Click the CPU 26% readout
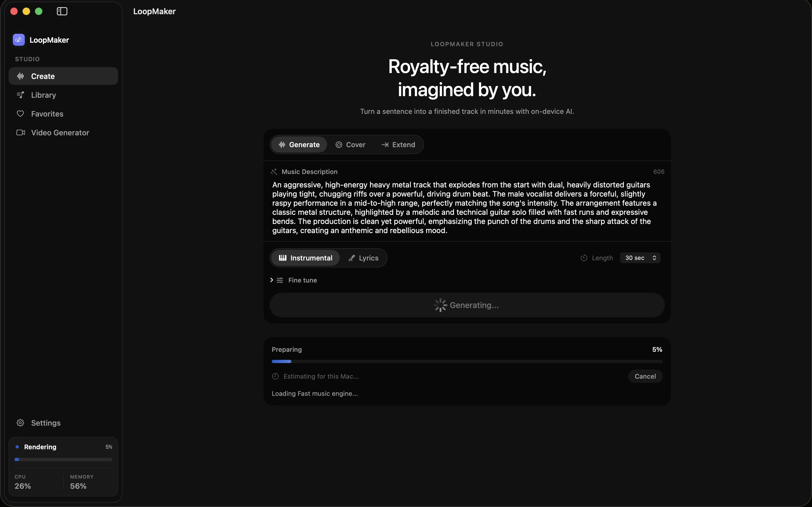 point(23,482)
